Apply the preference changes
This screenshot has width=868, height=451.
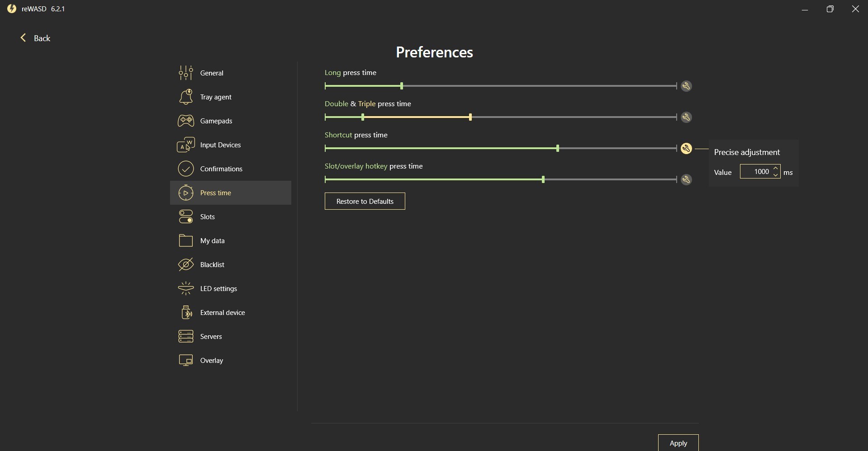[x=678, y=443]
